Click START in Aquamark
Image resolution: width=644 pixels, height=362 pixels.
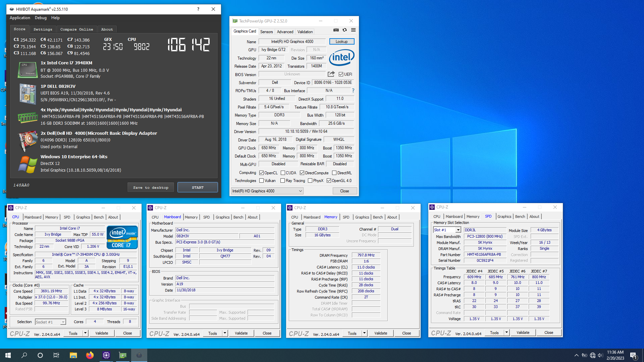point(198,187)
